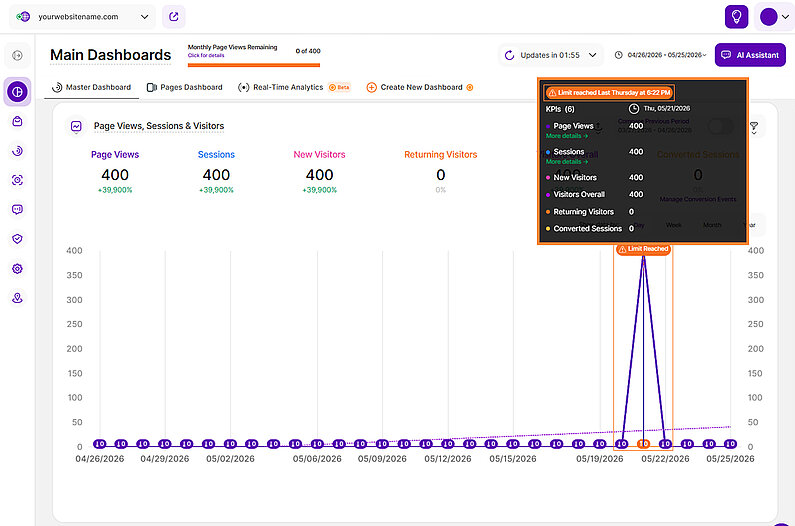The height and width of the screenshot is (526, 795).
Task: Click the Monthly Page Views Remaining progress bar
Action: pyautogui.click(x=254, y=65)
